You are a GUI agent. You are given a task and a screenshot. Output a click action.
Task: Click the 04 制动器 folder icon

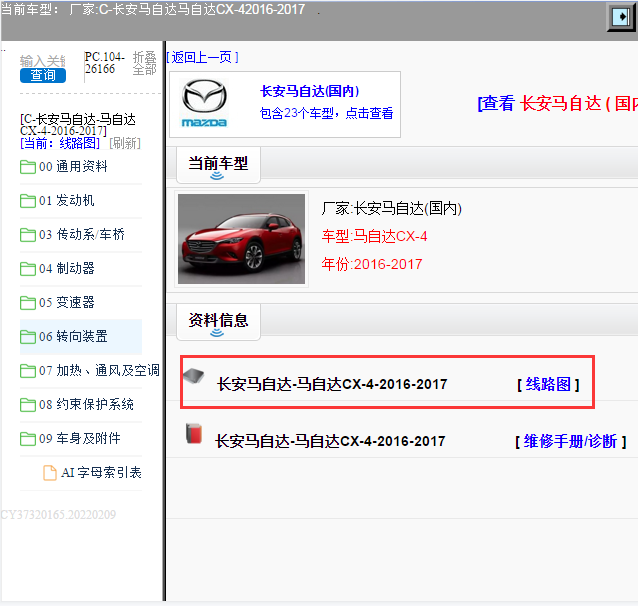(x=28, y=269)
